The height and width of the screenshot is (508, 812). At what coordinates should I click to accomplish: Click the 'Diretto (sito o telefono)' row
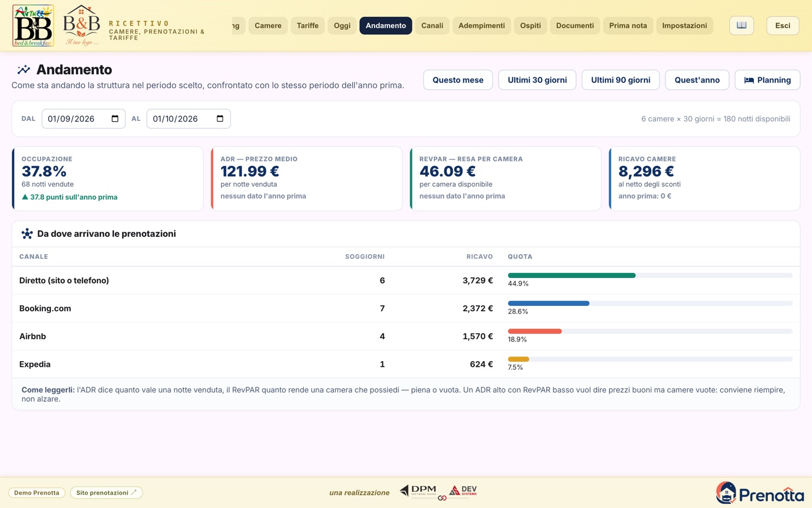(406, 280)
